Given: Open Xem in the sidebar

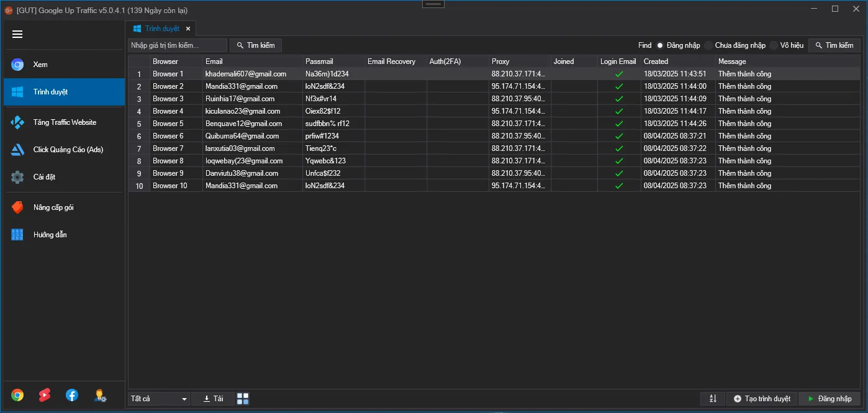Looking at the screenshot, I should pos(65,65).
